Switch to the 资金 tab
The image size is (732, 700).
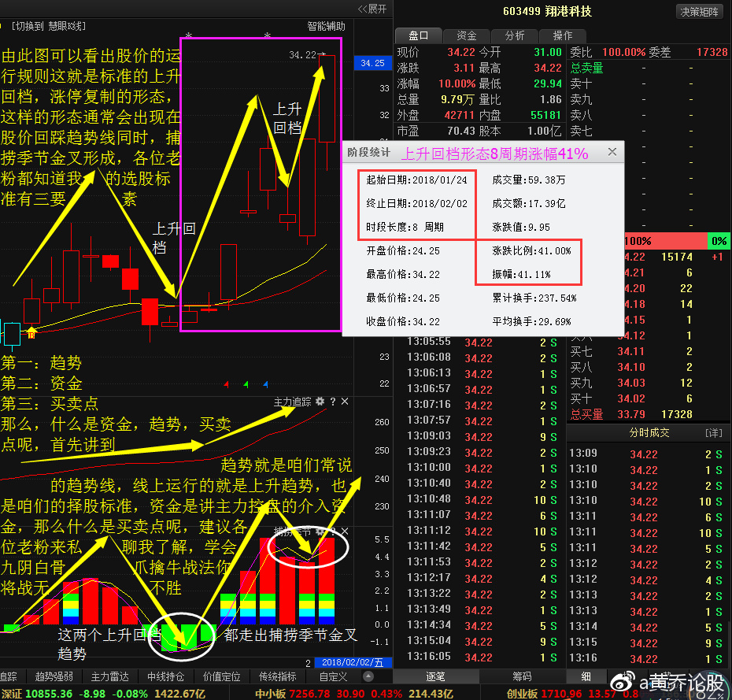(467, 35)
